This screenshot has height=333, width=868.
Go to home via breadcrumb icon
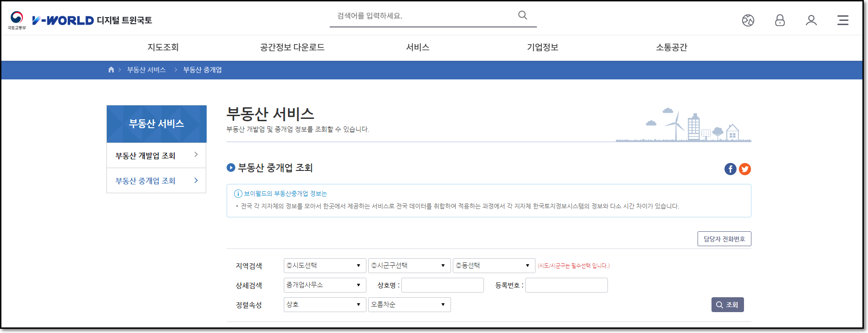pos(111,70)
